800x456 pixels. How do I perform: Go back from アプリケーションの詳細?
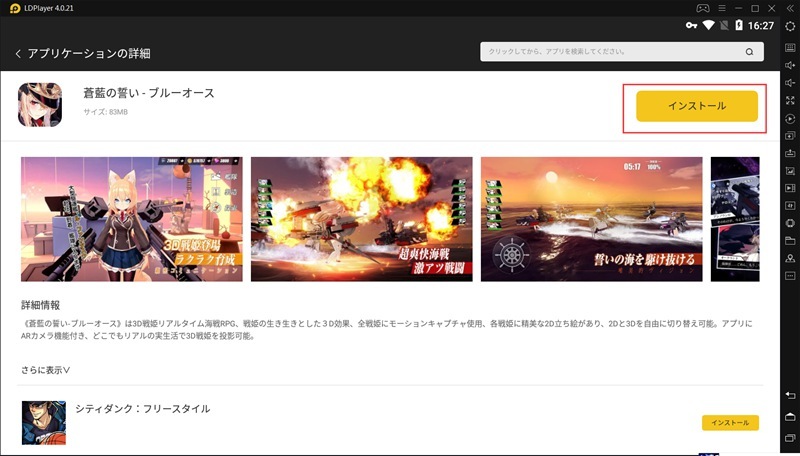[x=18, y=53]
